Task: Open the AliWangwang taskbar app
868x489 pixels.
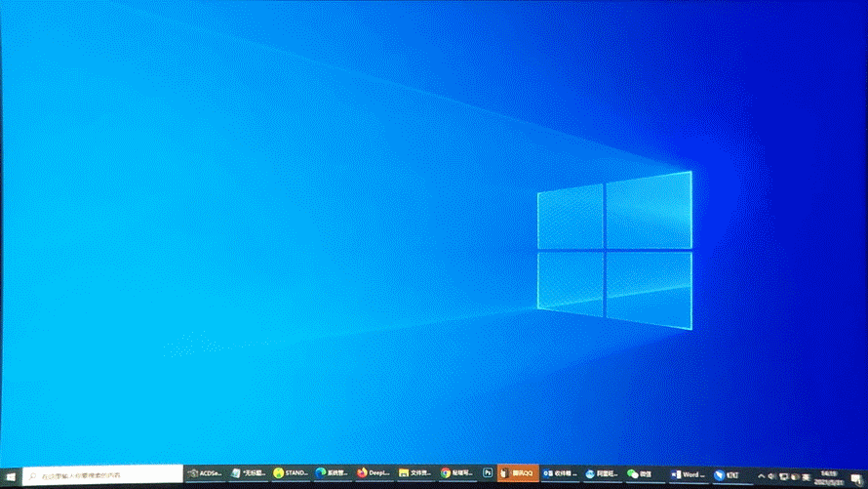Action: (x=602, y=473)
